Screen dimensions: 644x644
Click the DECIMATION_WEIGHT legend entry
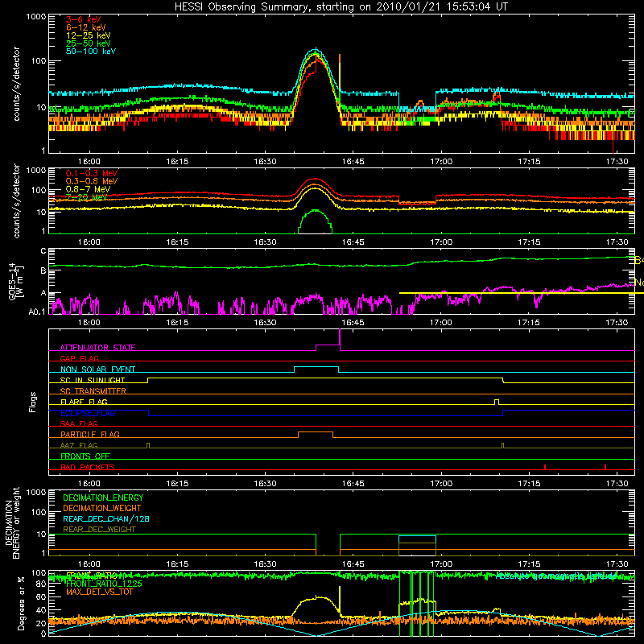pos(102,508)
